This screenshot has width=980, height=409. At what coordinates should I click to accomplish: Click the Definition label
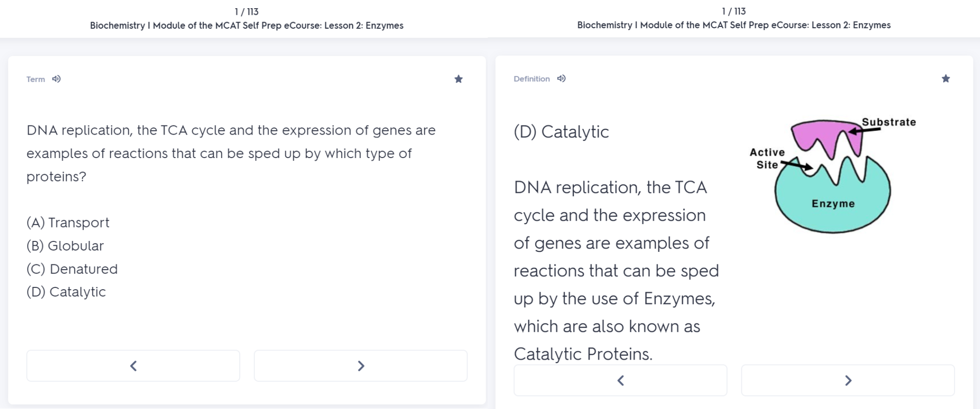pyautogui.click(x=532, y=79)
